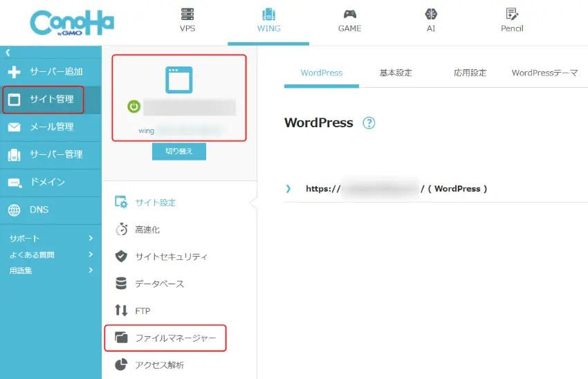Screen dimensions: 588x379
Task: Open 高速化 stopwatch icon
Action: pyautogui.click(x=121, y=230)
